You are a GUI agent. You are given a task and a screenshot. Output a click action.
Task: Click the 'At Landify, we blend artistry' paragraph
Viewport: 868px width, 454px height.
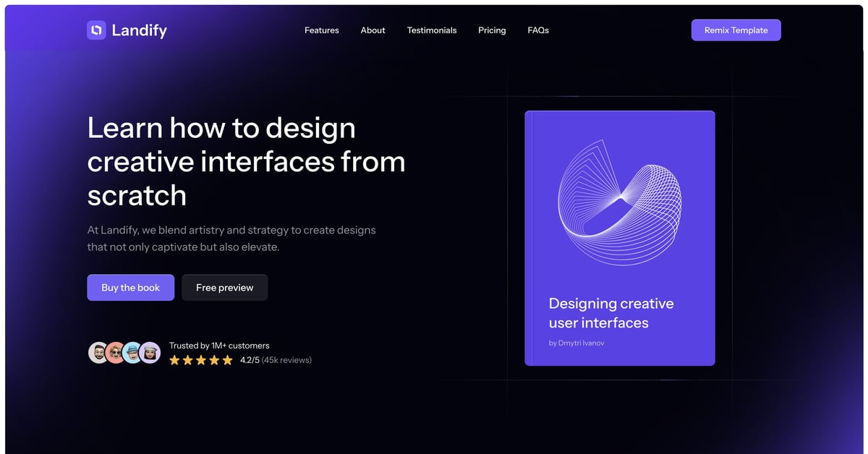tap(231, 239)
